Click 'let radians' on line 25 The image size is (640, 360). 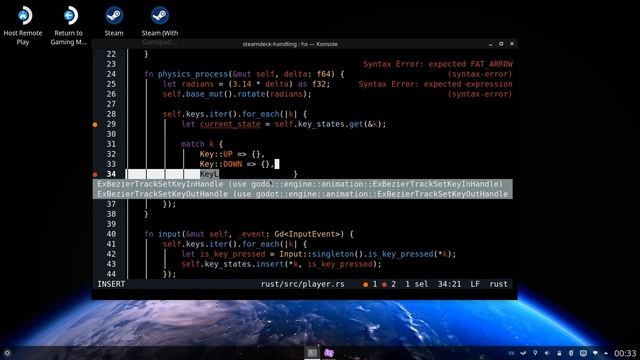(x=188, y=84)
